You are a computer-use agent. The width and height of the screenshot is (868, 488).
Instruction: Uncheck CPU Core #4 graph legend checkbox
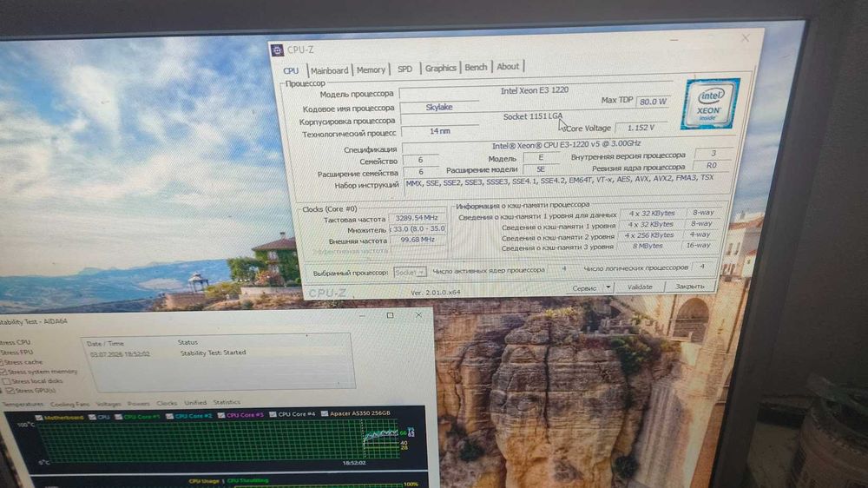tap(273, 414)
